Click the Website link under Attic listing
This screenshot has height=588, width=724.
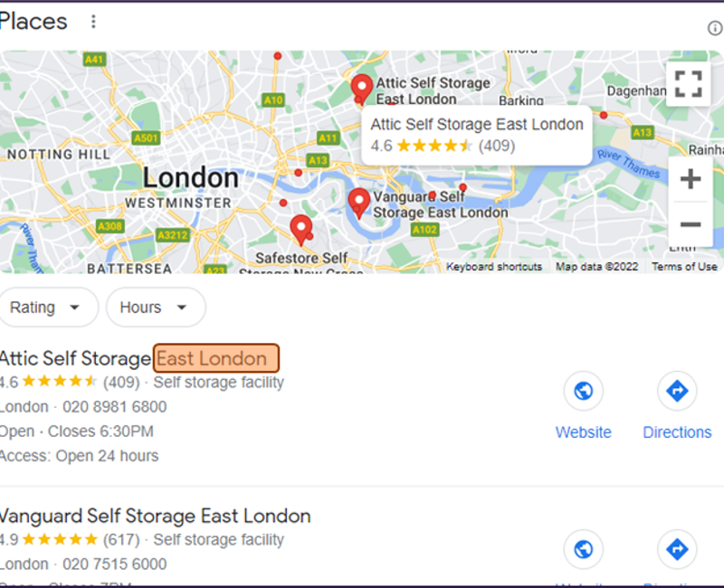(583, 432)
